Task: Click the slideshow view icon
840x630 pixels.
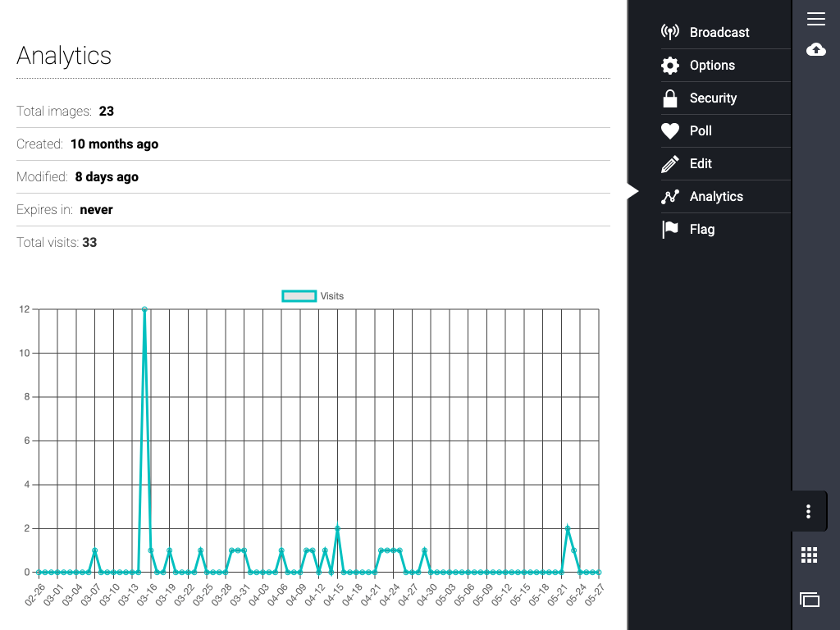Action: (810, 600)
